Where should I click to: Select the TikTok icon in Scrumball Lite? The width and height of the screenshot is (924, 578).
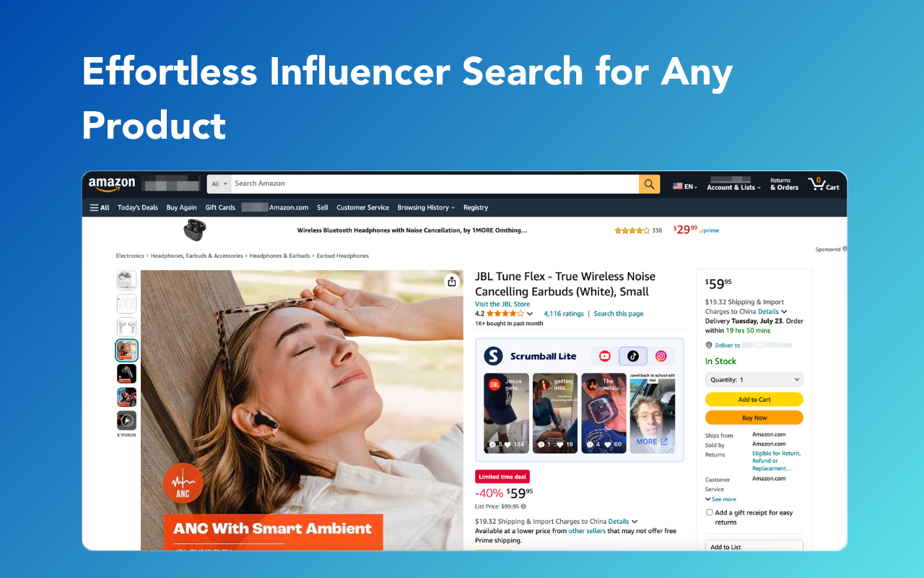point(633,355)
